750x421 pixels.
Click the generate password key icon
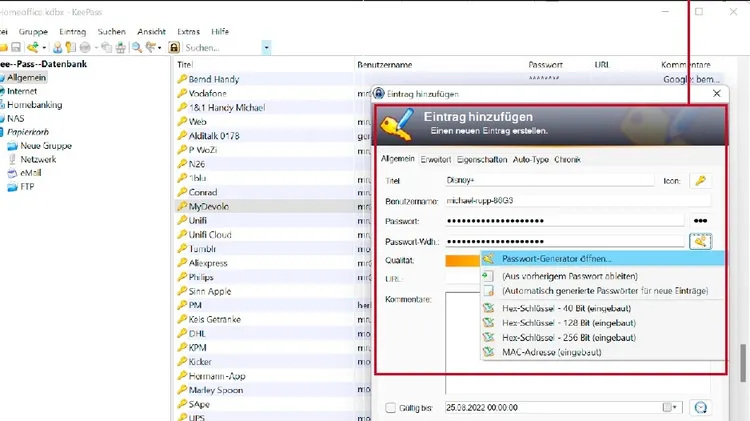pyautogui.click(x=700, y=241)
